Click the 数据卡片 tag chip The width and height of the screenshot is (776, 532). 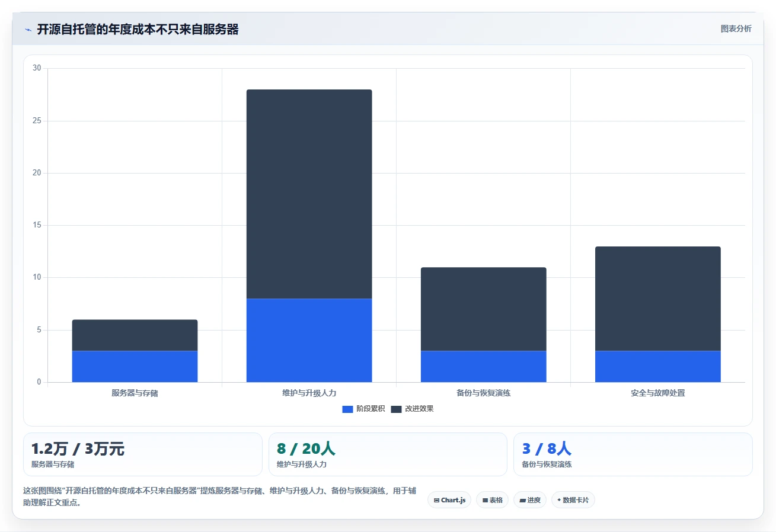tap(573, 500)
